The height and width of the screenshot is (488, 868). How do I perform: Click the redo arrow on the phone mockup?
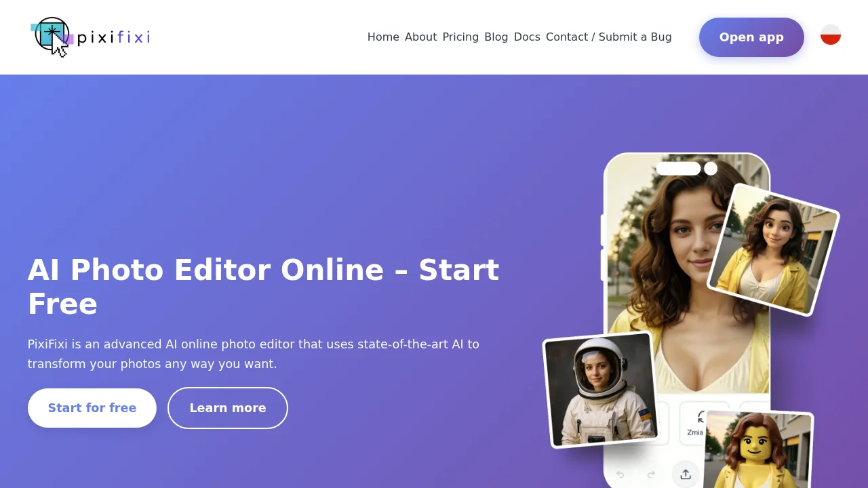point(651,474)
